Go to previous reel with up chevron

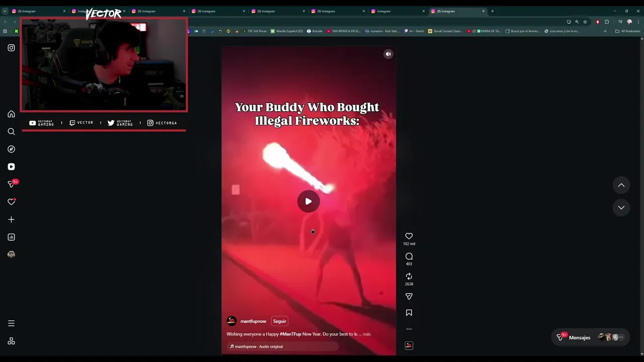point(621,186)
